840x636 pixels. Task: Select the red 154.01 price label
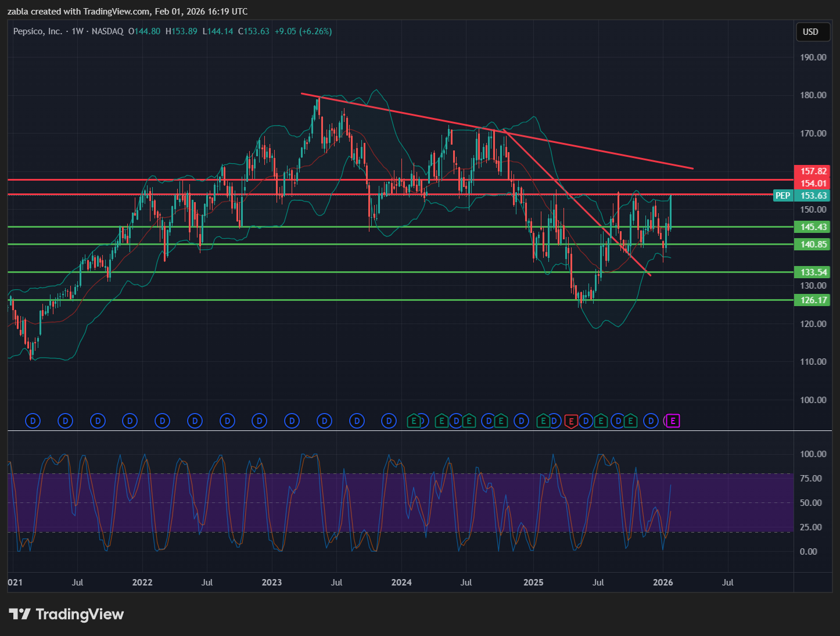(813, 184)
